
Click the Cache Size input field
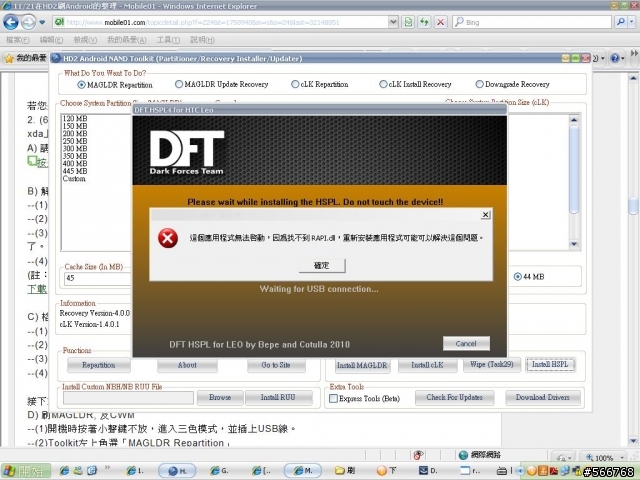(98, 278)
